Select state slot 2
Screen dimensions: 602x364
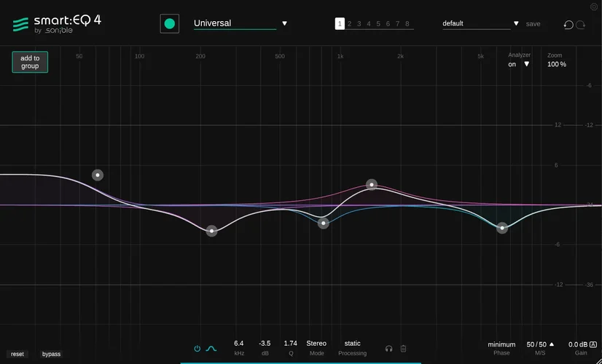point(349,24)
